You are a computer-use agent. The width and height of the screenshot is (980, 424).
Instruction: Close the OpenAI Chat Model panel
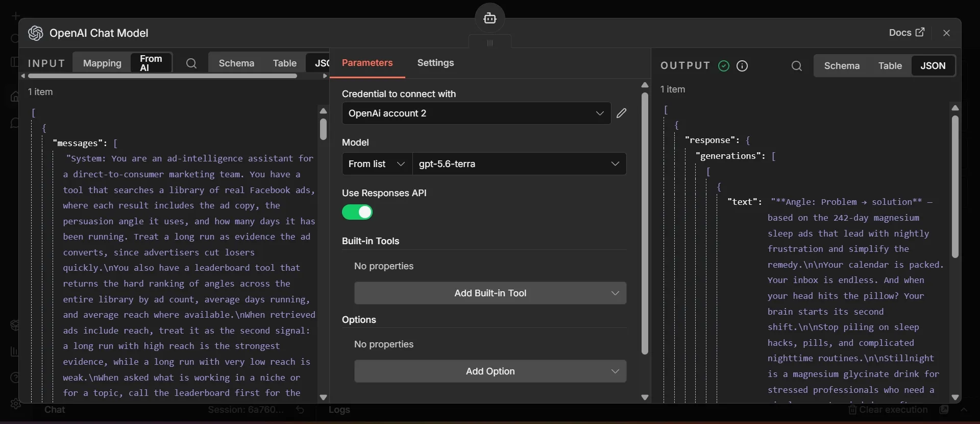click(x=947, y=33)
